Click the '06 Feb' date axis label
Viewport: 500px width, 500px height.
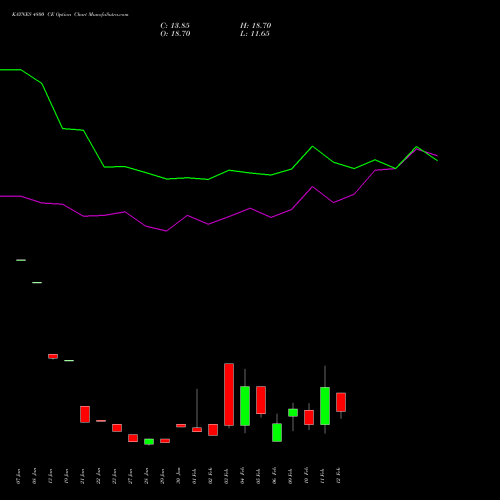tap(274, 476)
